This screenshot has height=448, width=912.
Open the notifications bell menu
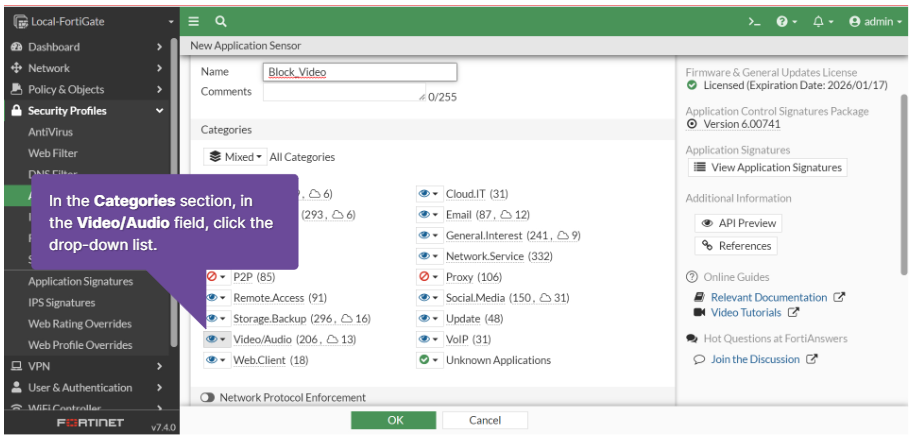pos(822,22)
